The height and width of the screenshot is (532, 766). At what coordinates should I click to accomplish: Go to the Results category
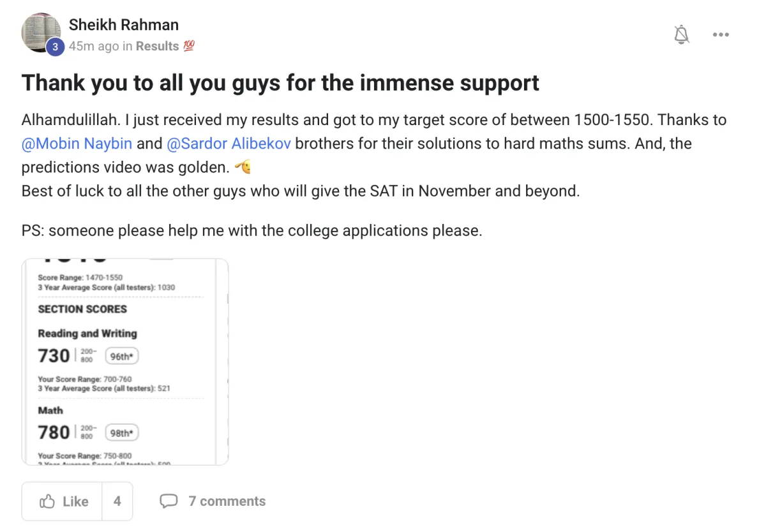[157, 46]
